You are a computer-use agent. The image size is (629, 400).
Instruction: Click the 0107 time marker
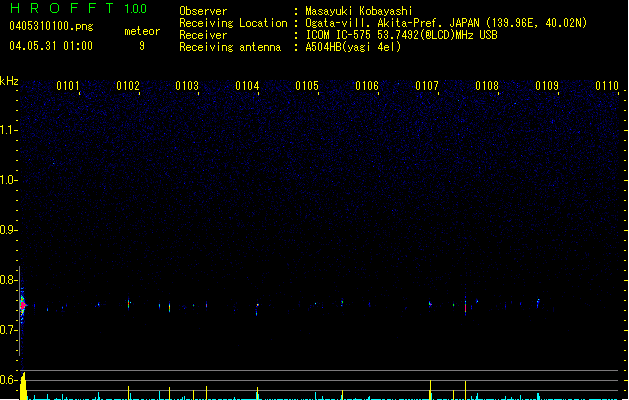pyautogui.click(x=427, y=86)
